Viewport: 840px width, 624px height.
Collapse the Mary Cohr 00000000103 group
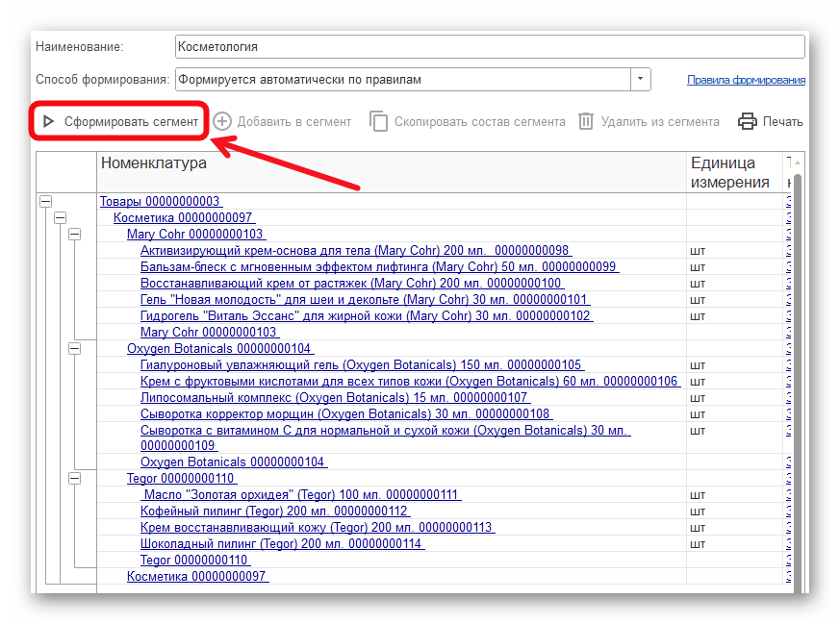pyautogui.click(x=74, y=235)
